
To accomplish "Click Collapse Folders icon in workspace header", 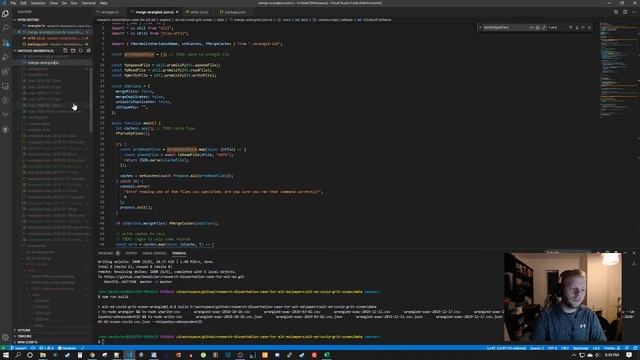I will click(x=88, y=51).
